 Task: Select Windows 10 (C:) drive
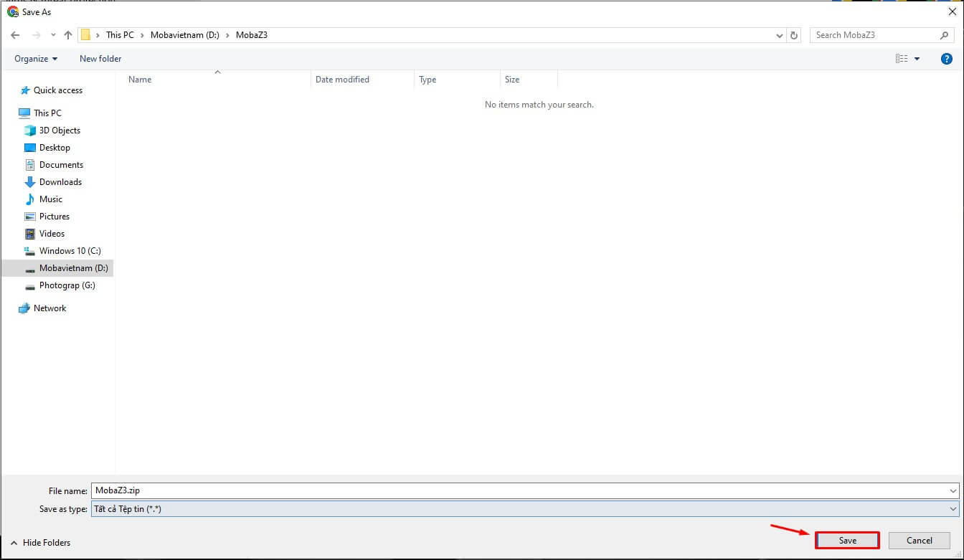coord(70,251)
